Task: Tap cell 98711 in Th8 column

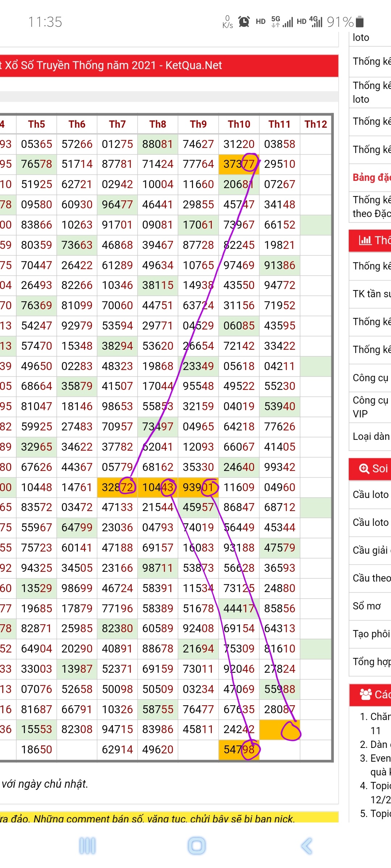Action: point(158,568)
